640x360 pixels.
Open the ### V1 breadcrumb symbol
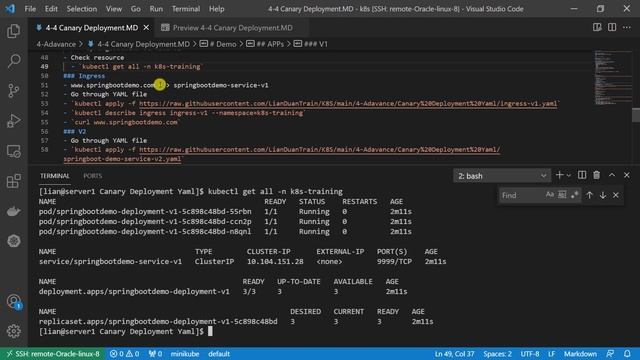pyautogui.click(x=315, y=44)
